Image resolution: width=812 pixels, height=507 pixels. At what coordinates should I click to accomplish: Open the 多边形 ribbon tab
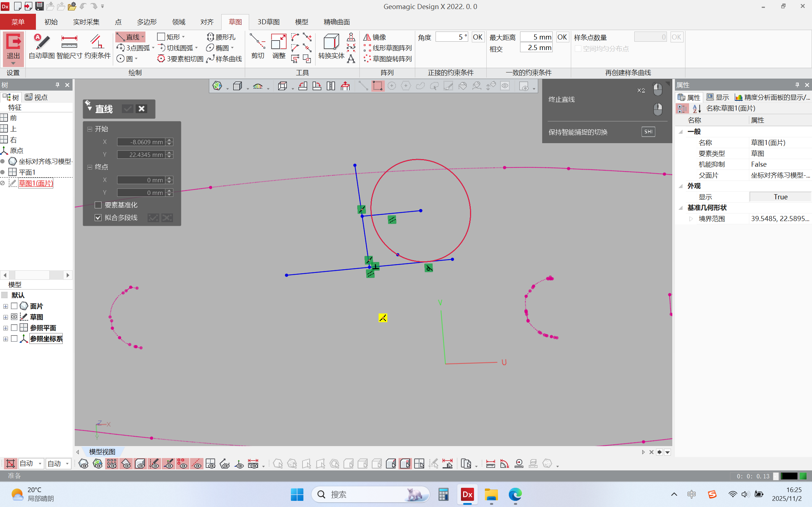(x=147, y=22)
